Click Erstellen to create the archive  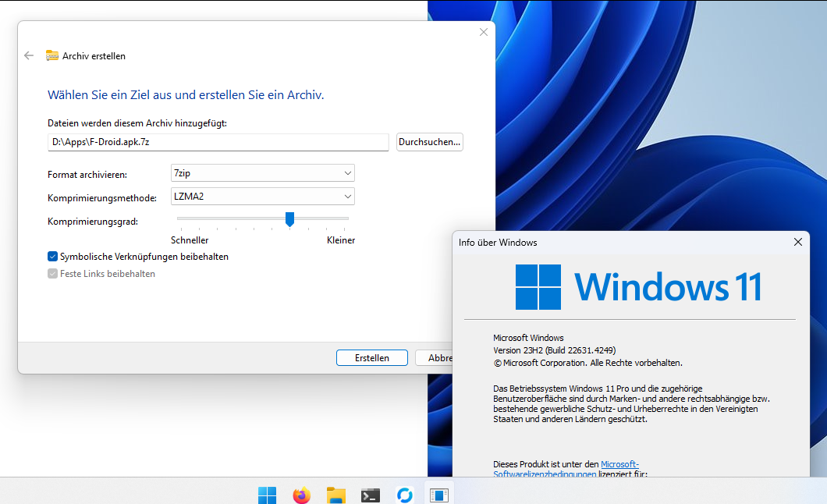[372, 357]
